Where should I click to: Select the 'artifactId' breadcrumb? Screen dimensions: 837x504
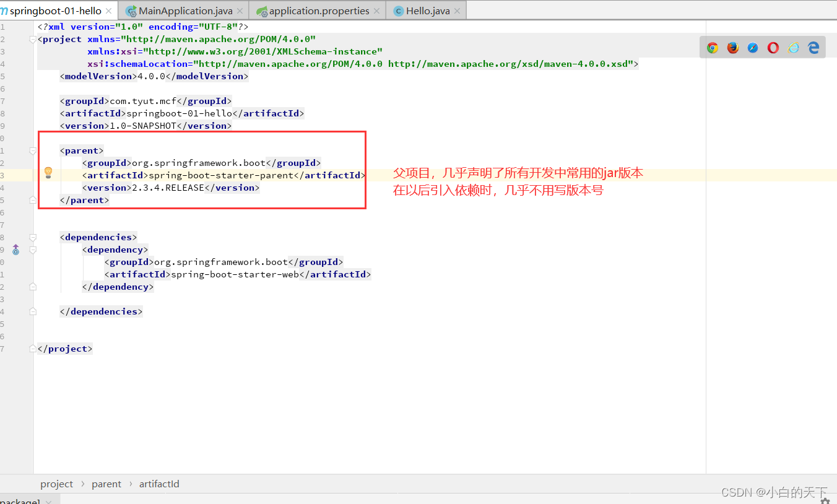click(159, 484)
